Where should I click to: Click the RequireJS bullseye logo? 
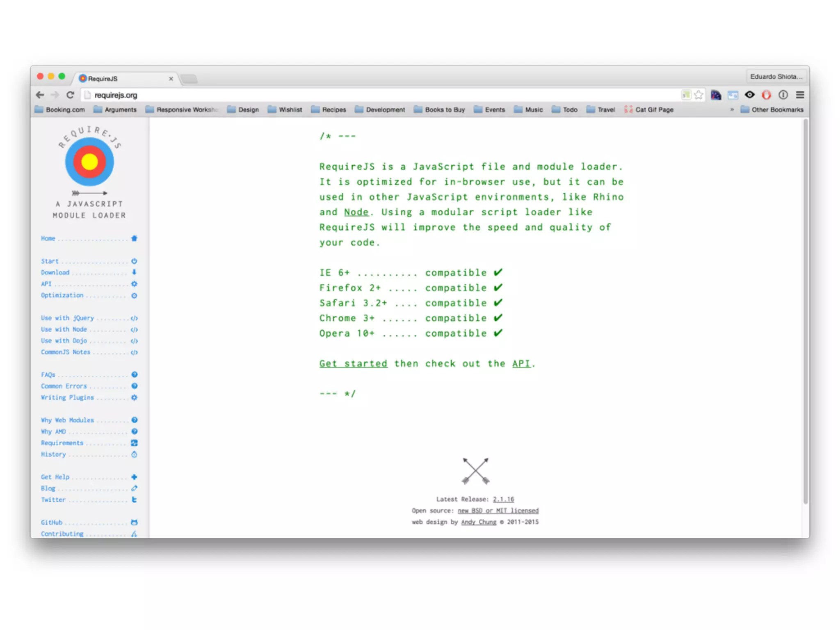pos(89,162)
